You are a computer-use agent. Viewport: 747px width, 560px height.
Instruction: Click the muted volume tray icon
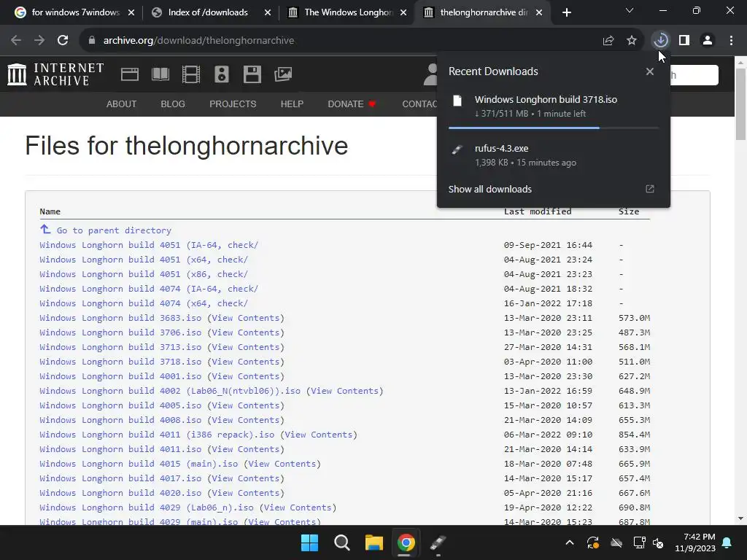[659, 542]
